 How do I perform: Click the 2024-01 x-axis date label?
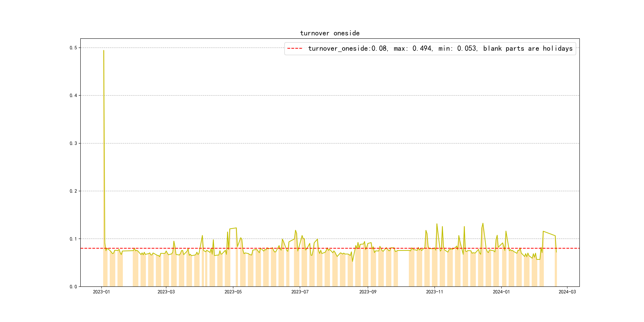point(501,292)
